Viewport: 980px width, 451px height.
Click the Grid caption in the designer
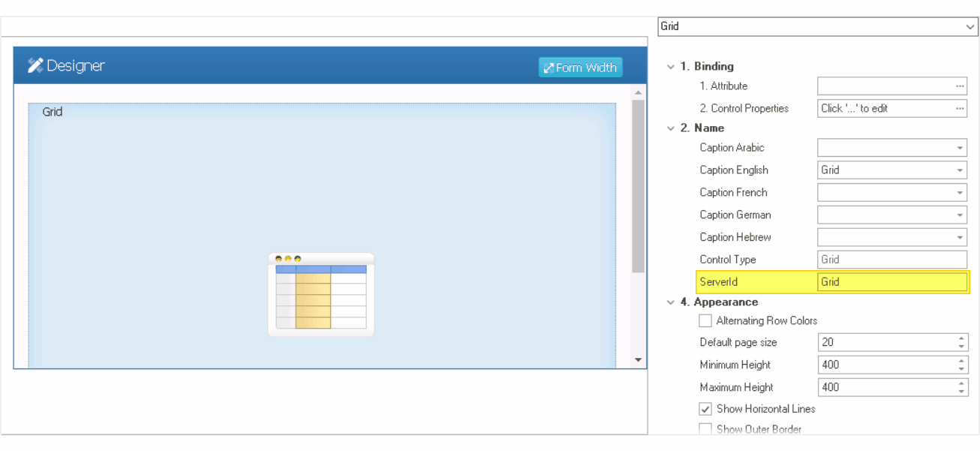pos(53,112)
